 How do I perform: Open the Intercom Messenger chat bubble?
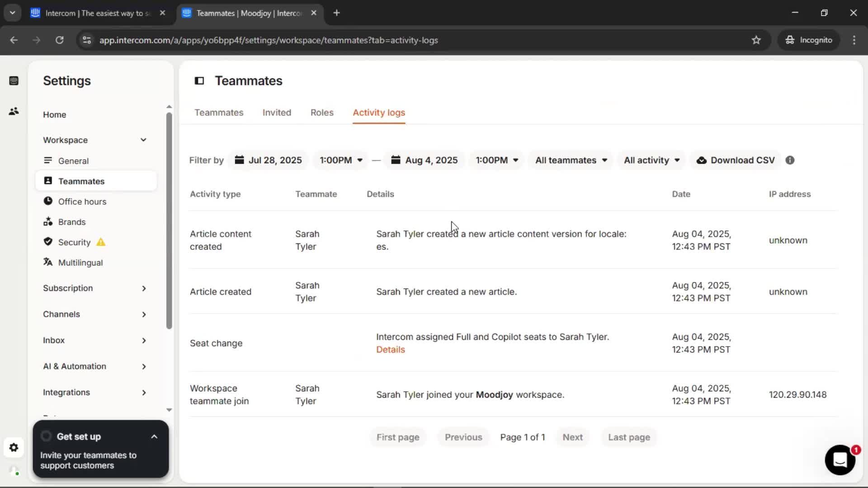(x=840, y=460)
